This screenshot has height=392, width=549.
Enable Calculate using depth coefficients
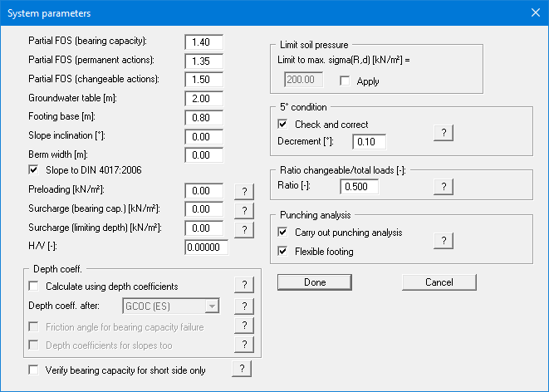[34, 287]
